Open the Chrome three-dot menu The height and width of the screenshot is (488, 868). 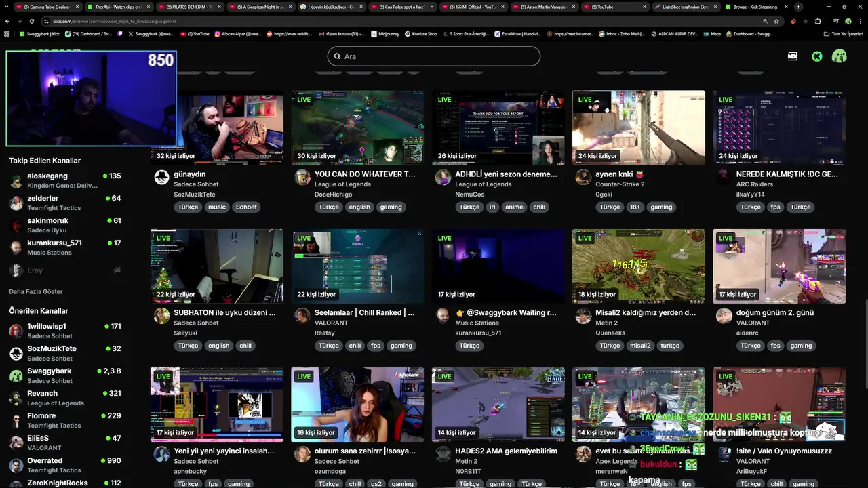(x=860, y=21)
